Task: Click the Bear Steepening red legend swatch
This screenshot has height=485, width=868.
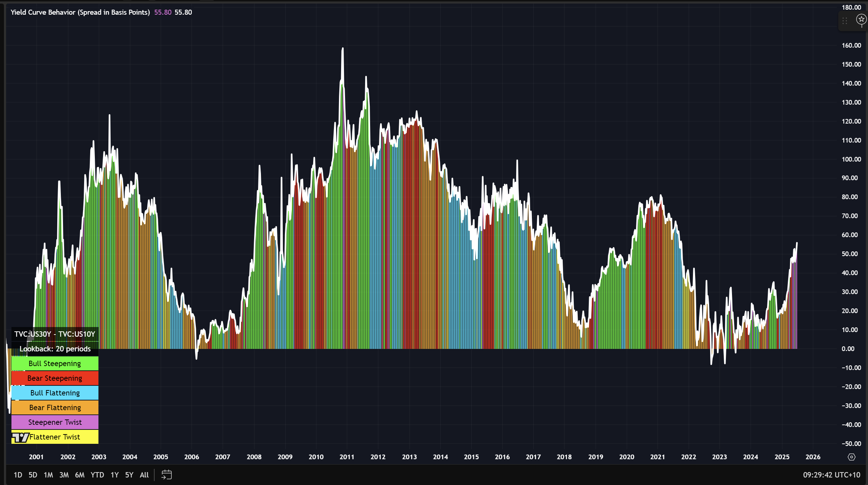Action: click(55, 378)
